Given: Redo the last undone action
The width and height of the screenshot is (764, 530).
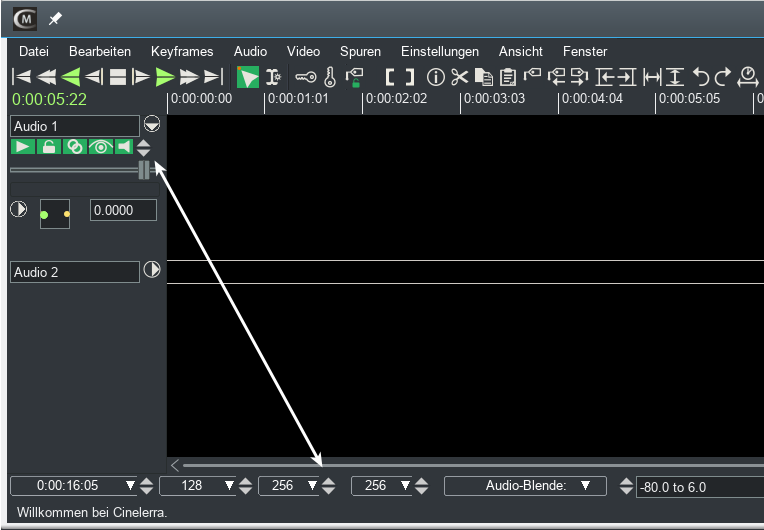Looking at the screenshot, I should coord(723,77).
